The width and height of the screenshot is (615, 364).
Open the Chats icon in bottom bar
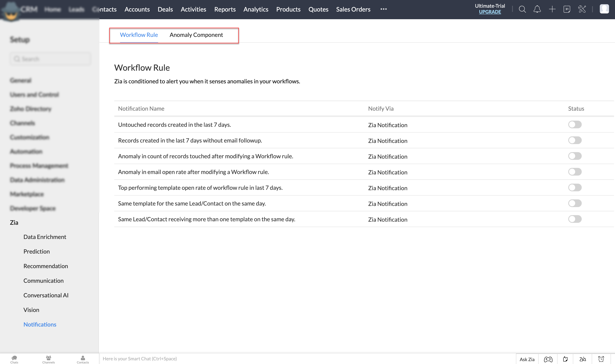coord(14,359)
